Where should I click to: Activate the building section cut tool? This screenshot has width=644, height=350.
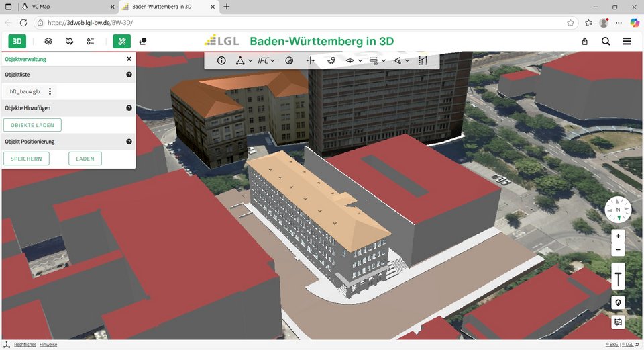(423, 61)
